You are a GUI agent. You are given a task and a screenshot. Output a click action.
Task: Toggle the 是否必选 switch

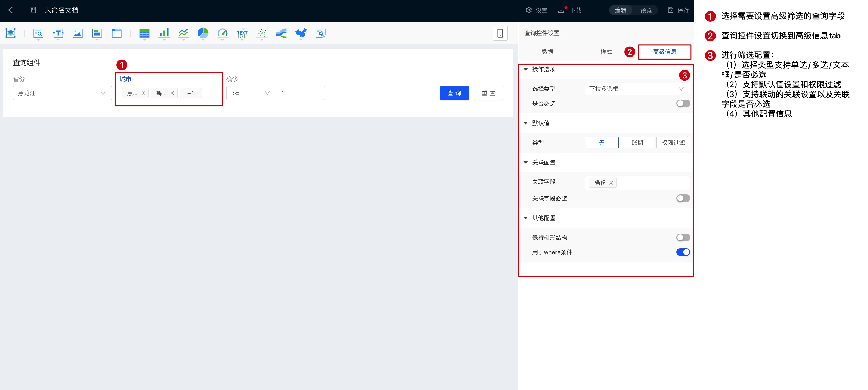pos(683,103)
